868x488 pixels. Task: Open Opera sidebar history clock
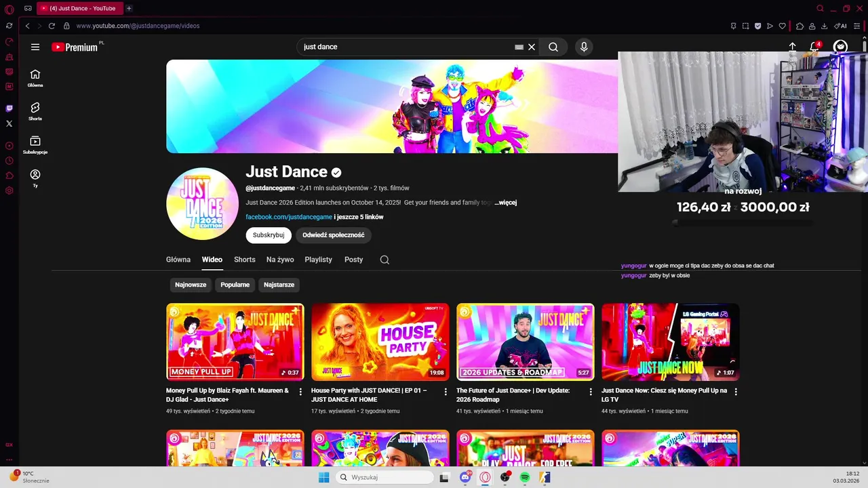click(x=9, y=161)
